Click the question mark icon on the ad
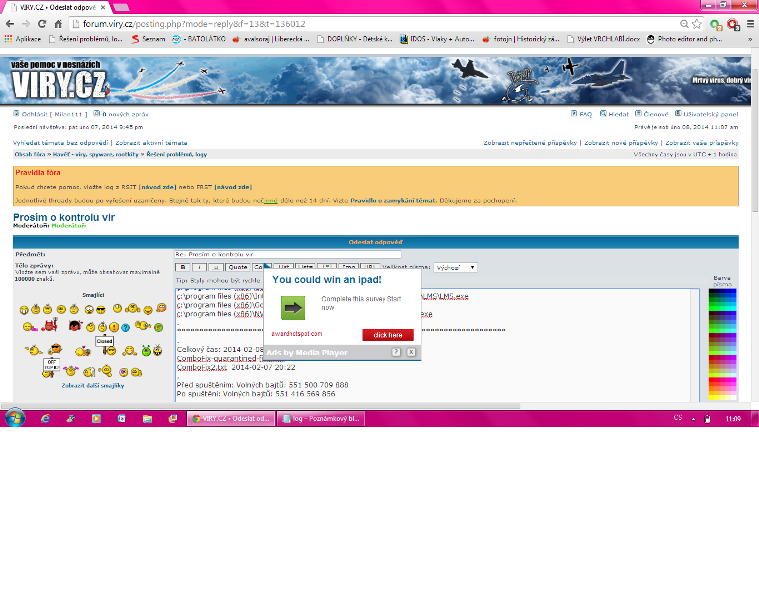The width and height of the screenshot is (759, 600). point(397,352)
